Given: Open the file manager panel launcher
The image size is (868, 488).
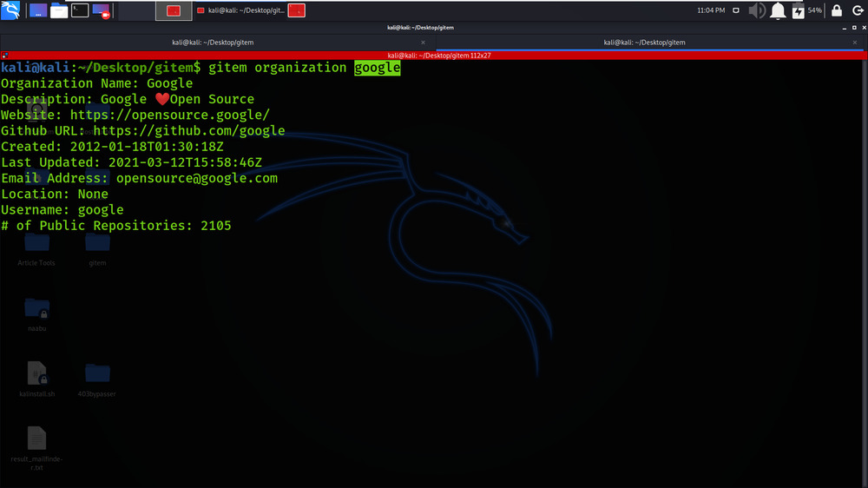Looking at the screenshot, I should 59,10.
